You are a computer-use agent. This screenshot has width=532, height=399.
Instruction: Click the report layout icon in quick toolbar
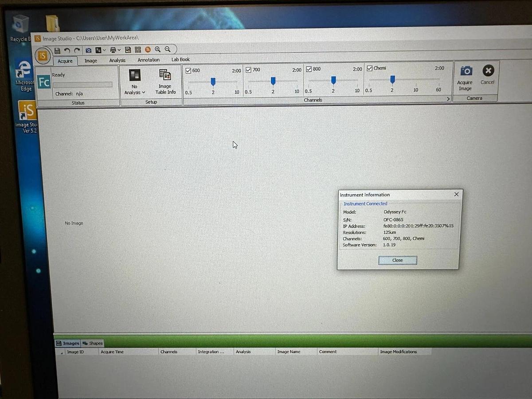pyautogui.click(x=128, y=50)
